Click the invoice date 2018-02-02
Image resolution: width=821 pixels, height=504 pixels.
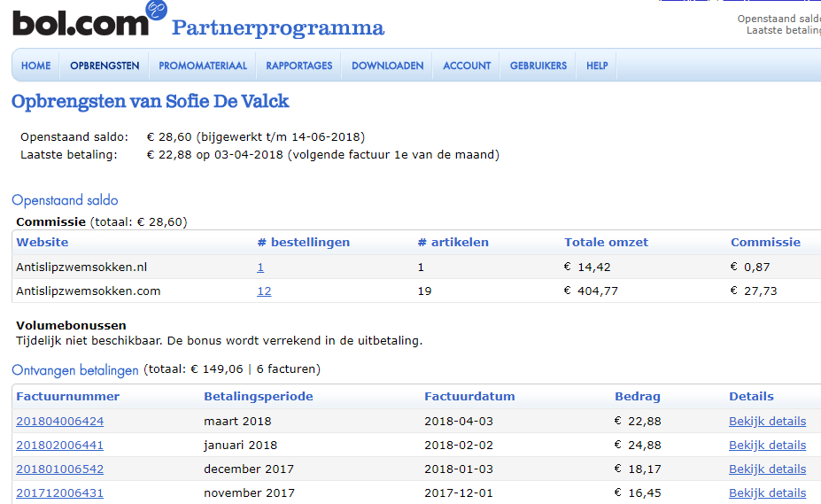[x=459, y=446]
